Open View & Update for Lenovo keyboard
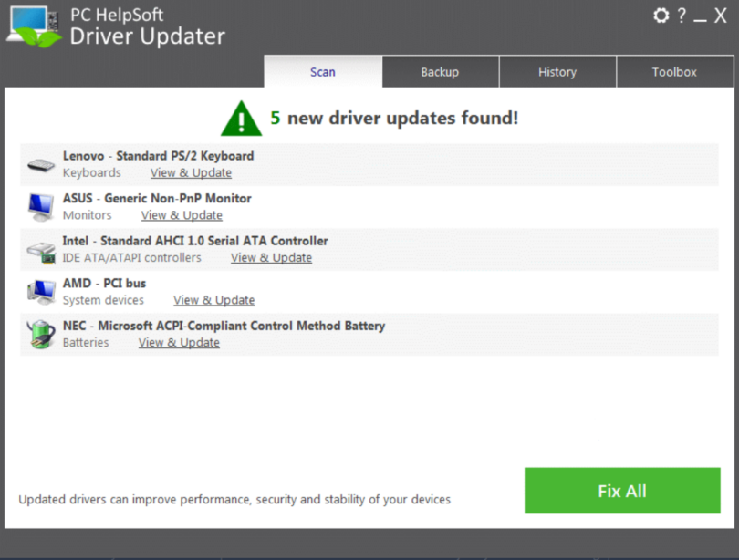This screenshot has height=560, width=739. (x=190, y=172)
